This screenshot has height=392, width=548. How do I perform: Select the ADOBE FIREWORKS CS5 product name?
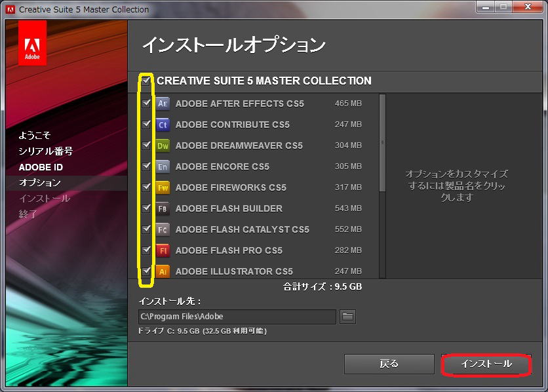point(231,187)
